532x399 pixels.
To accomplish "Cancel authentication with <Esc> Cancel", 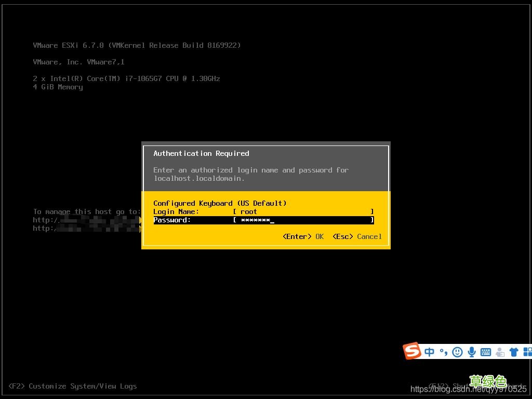I will tap(357, 236).
